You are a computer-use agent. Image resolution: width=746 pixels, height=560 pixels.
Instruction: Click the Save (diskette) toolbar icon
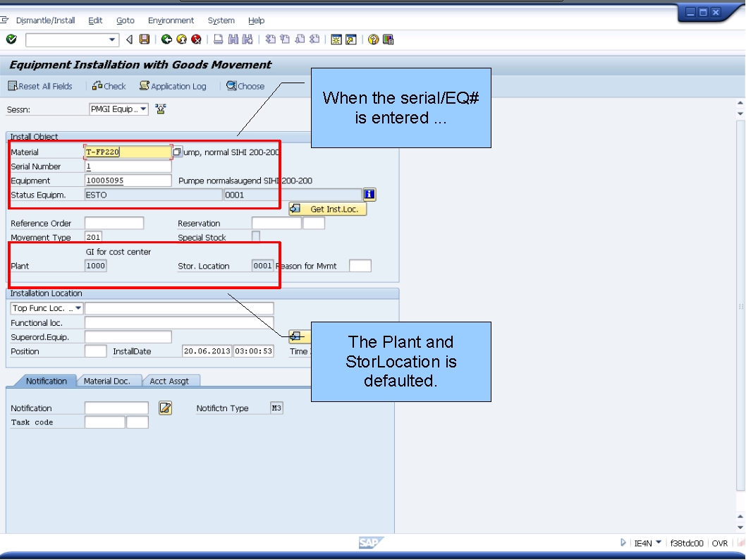tap(145, 39)
